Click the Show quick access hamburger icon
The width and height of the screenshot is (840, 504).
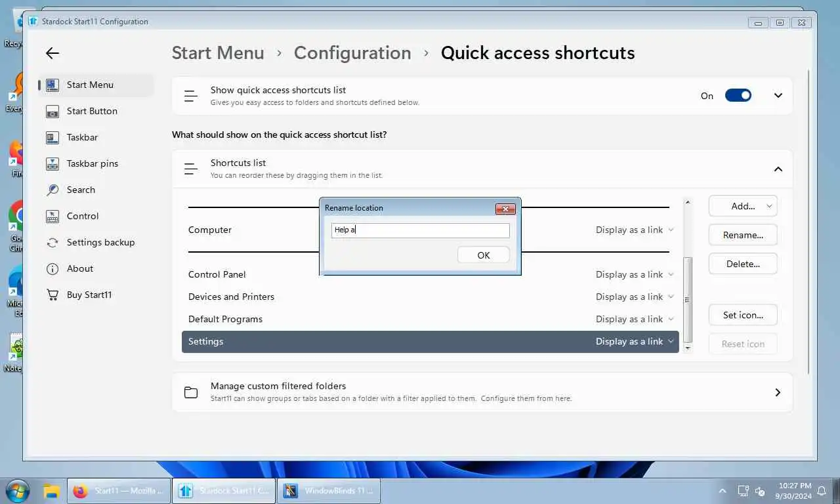click(191, 96)
